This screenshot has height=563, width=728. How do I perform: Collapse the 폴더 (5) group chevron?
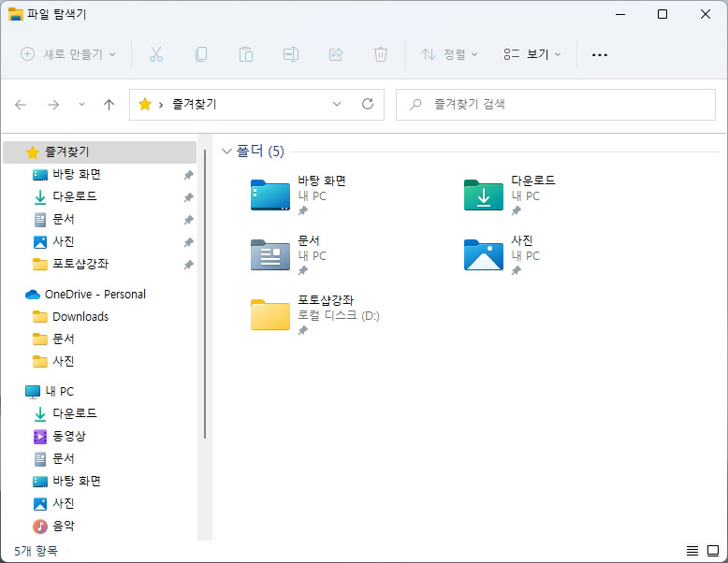coord(226,152)
